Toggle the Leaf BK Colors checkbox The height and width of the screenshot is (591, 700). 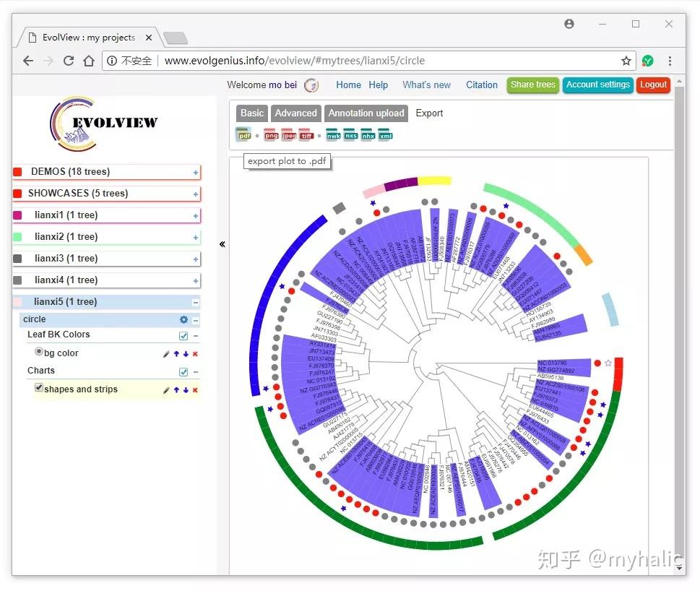point(183,336)
